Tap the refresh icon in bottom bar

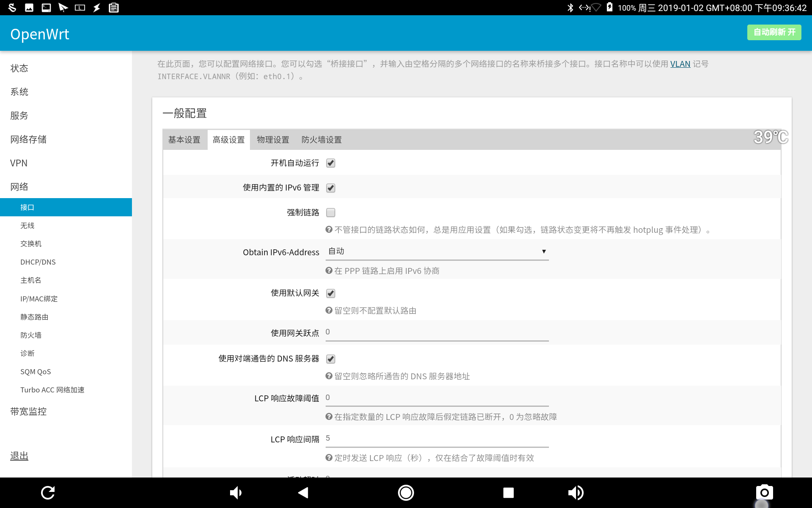tap(48, 492)
